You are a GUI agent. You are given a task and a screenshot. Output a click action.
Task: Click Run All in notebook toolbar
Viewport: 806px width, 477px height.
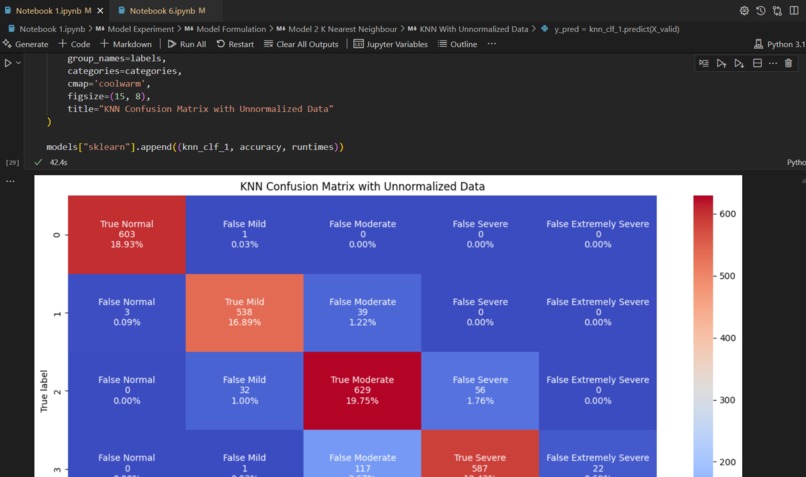187,44
